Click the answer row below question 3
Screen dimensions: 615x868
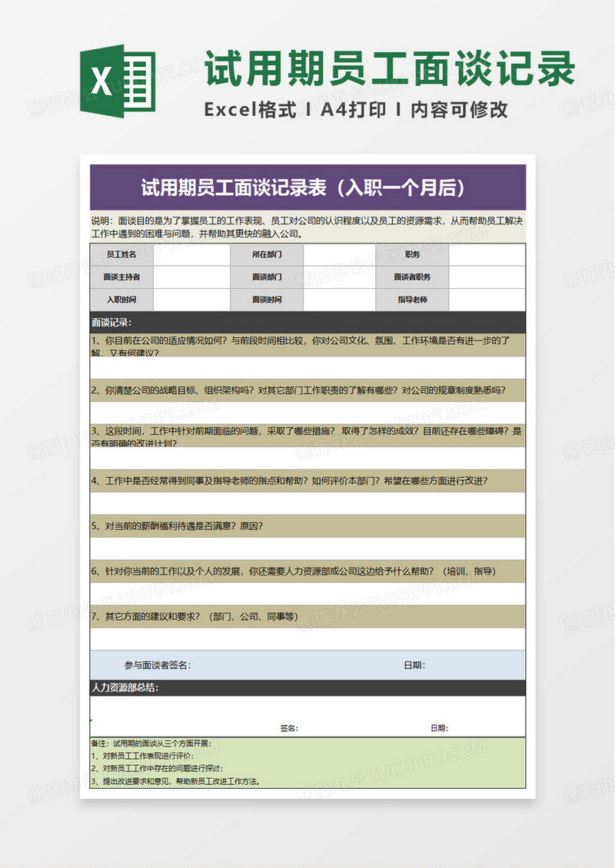pyautogui.click(x=307, y=459)
